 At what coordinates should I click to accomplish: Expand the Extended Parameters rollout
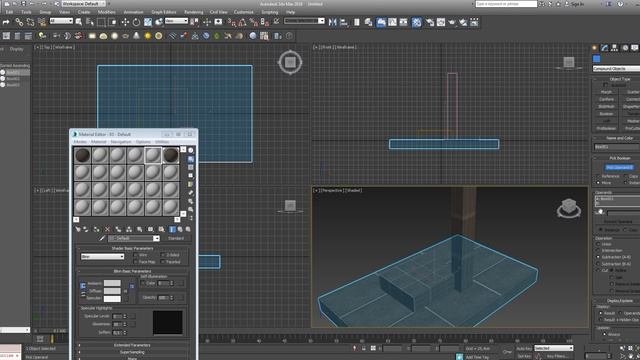(132, 345)
